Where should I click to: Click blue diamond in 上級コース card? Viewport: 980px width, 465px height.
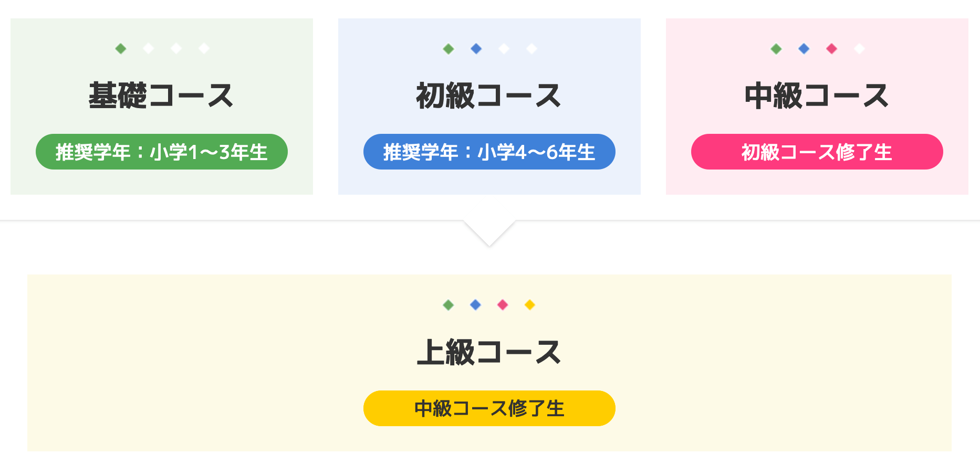click(475, 305)
